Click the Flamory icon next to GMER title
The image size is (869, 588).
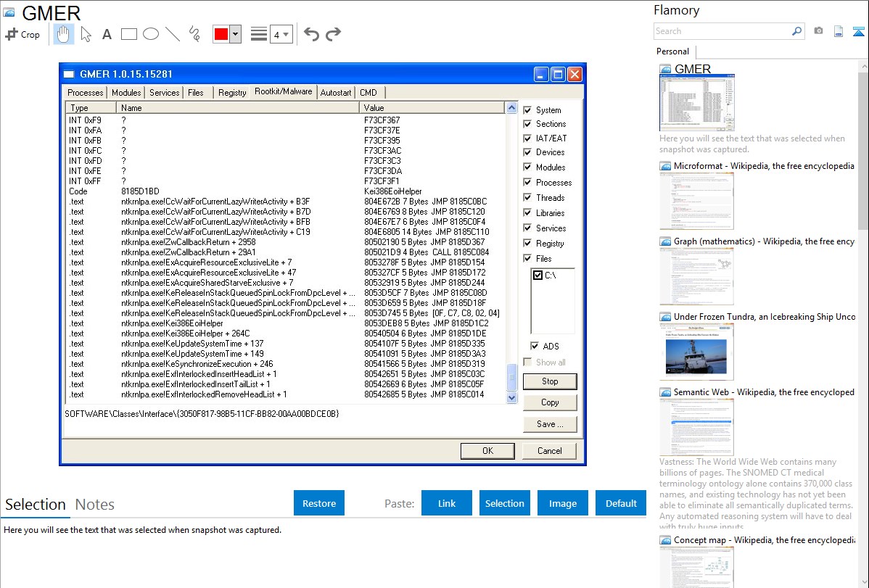[8, 12]
